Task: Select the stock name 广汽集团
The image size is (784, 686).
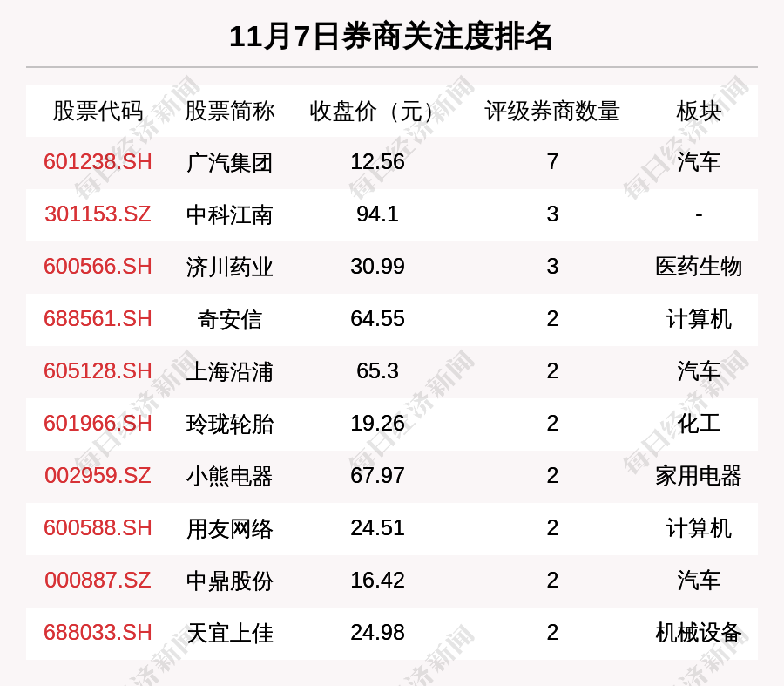Action: [x=229, y=163]
